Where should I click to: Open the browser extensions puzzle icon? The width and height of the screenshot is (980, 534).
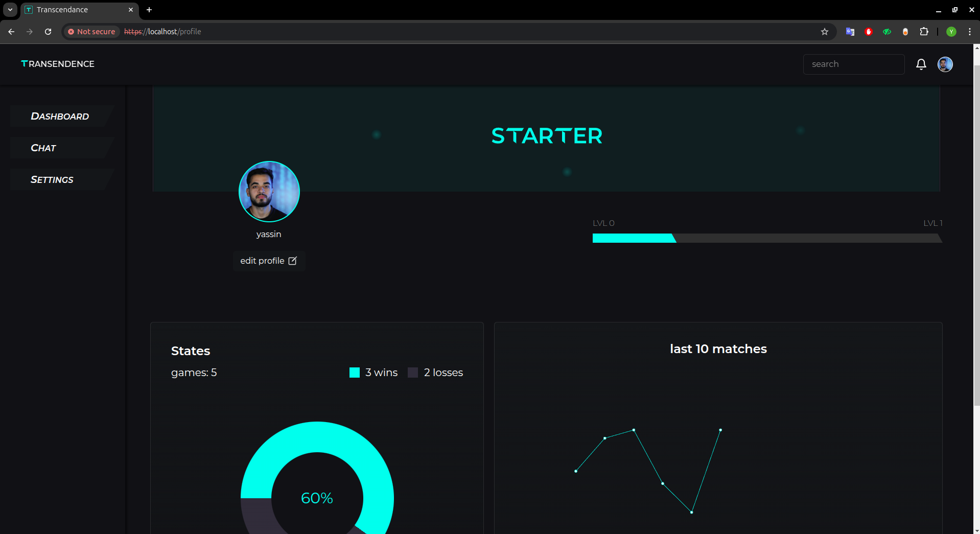coord(924,32)
